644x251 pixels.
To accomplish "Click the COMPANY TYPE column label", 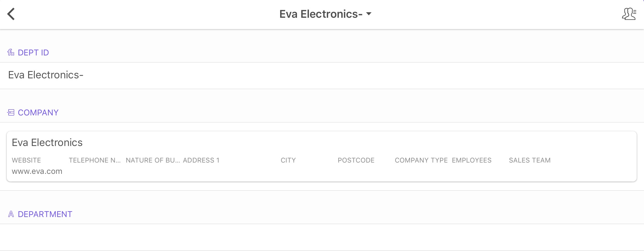I will [421, 160].
